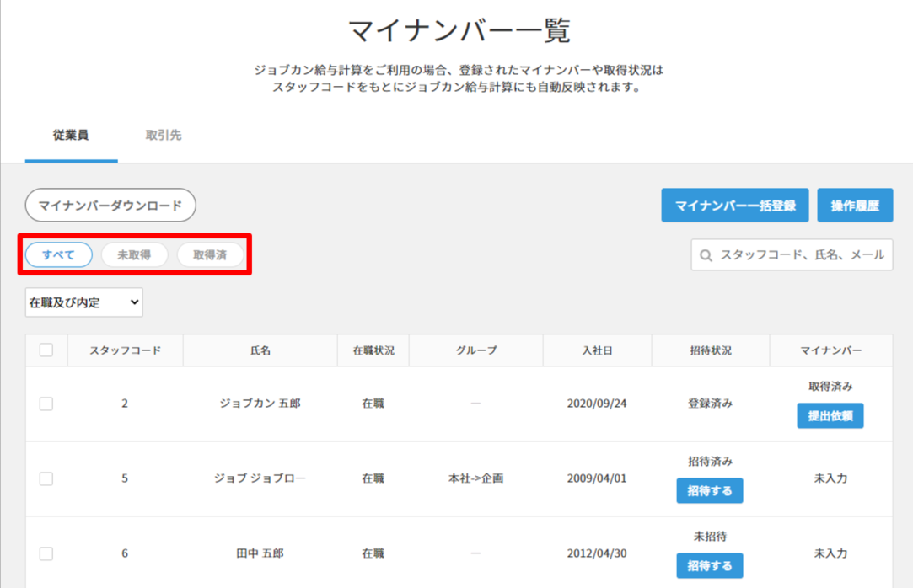This screenshot has height=588, width=913.
Task: Open 操作履歴 operation history
Action: pyautogui.click(x=854, y=206)
